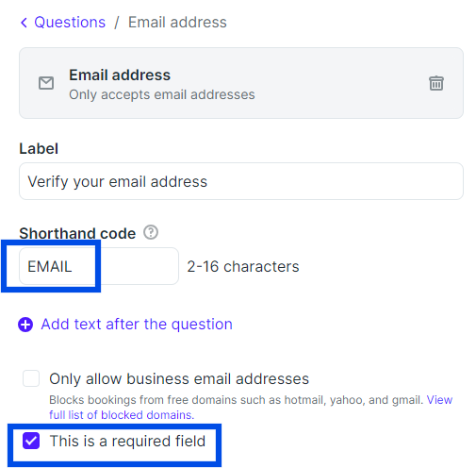Click the Only allow business email addresses label
The image size is (476, 468).
point(179,378)
